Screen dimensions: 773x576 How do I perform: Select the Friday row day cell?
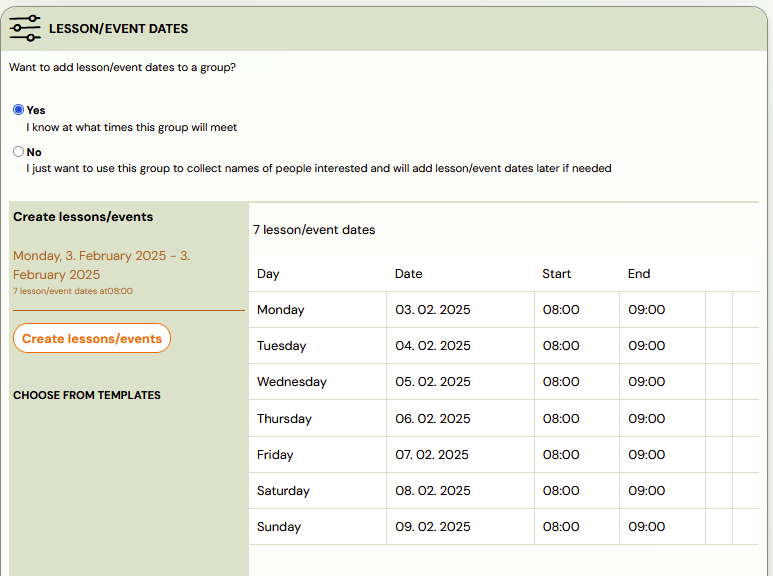317,455
